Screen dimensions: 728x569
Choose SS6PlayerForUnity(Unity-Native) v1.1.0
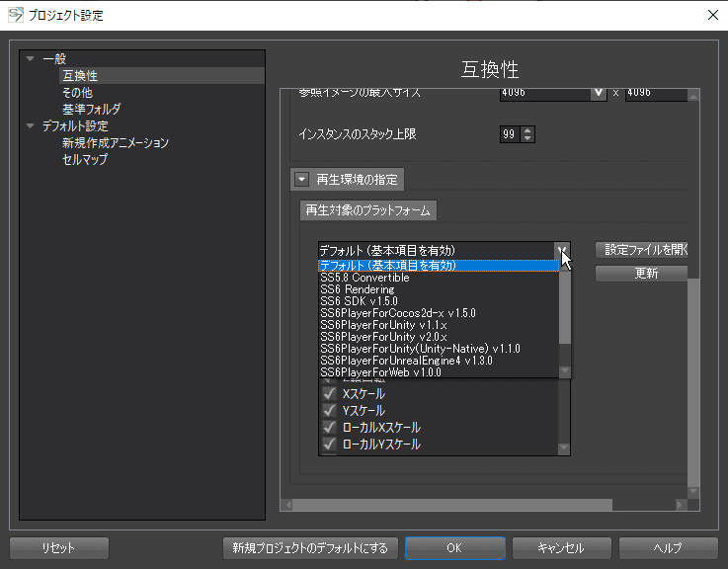click(x=439, y=349)
